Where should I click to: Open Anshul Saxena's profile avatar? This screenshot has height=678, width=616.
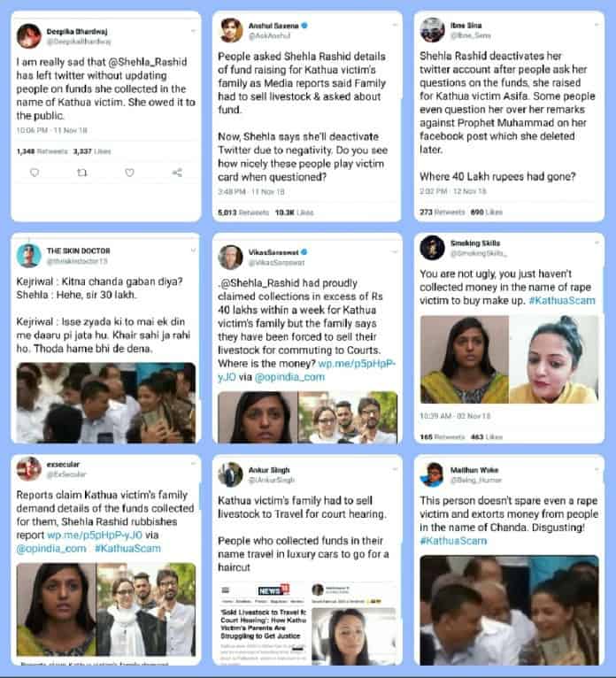(x=231, y=30)
